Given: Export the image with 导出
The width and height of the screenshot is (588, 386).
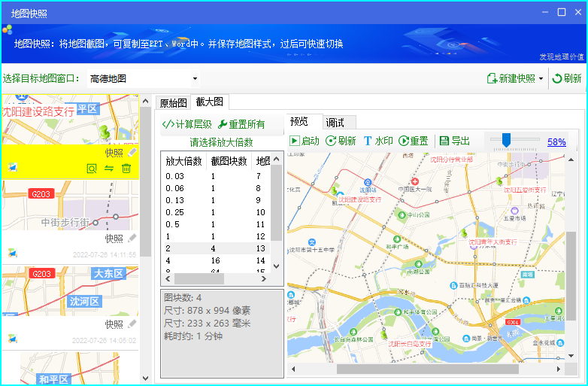Looking at the screenshot, I should (454, 141).
